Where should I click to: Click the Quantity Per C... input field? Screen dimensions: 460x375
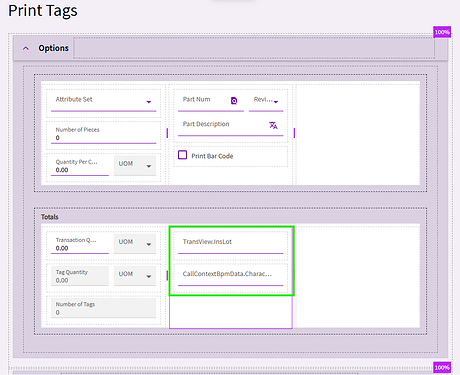tap(80, 166)
